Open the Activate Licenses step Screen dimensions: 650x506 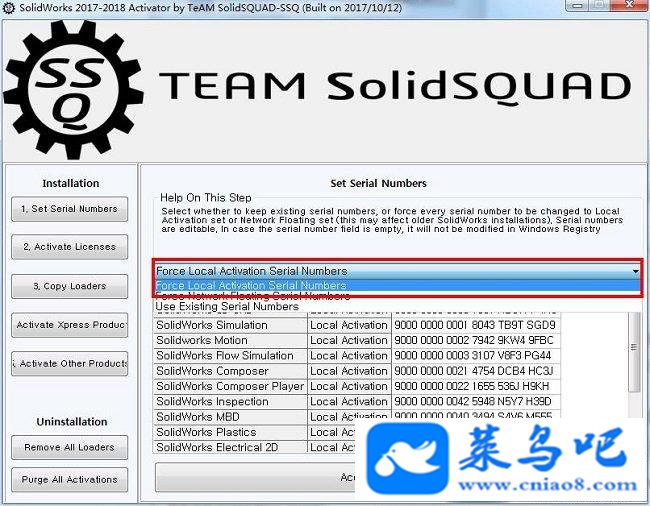69,247
